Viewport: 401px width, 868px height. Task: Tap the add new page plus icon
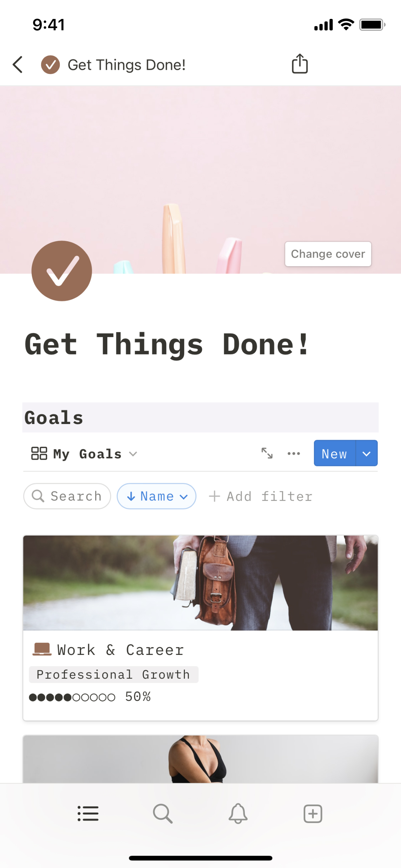click(x=313, y=813)
